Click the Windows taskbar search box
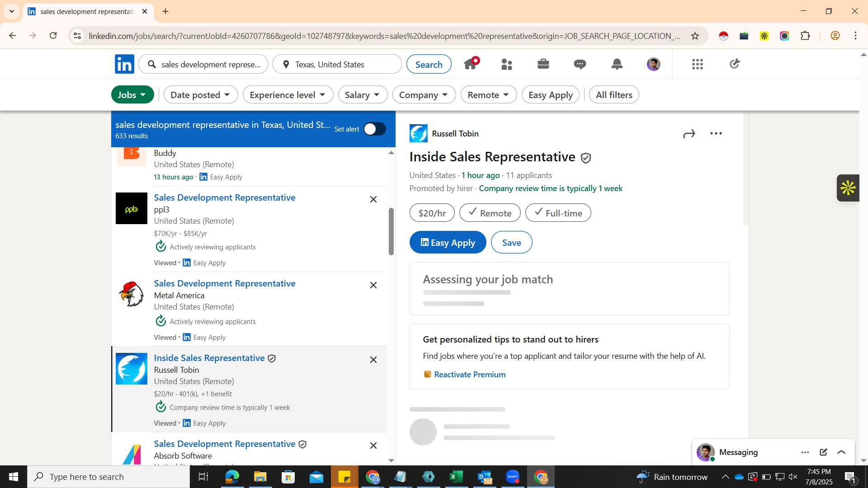This screenshot has height=488, width=868. 108,477
